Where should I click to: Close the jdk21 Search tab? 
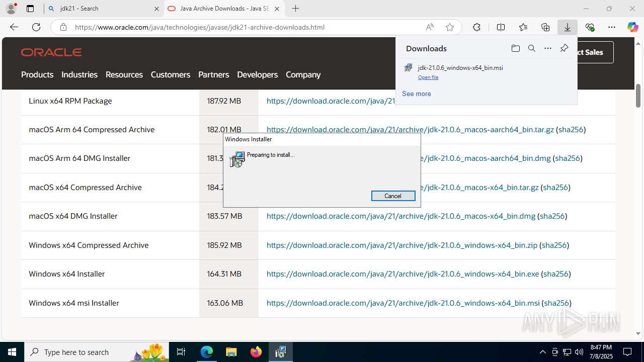(156, 9)
